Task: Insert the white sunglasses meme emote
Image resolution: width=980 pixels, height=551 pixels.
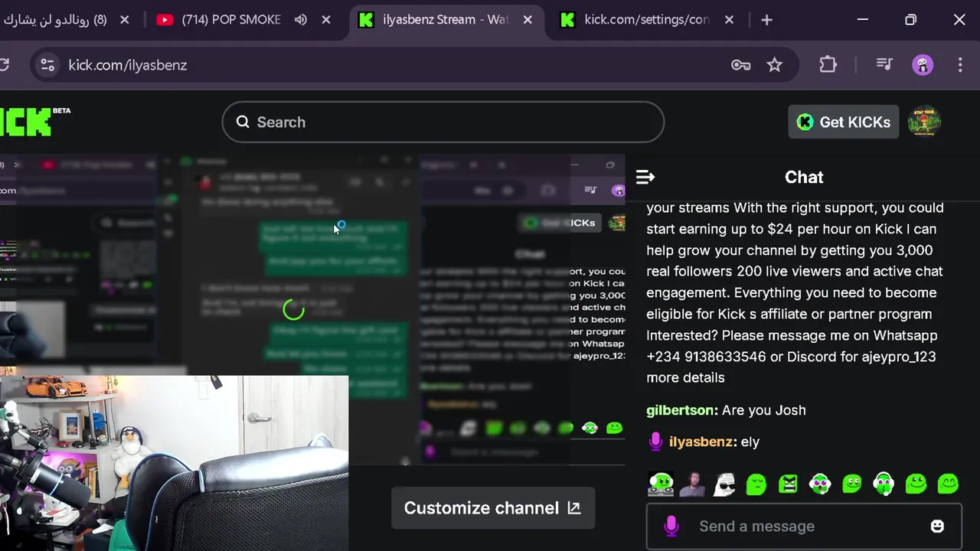Action: tap(724, 484)
